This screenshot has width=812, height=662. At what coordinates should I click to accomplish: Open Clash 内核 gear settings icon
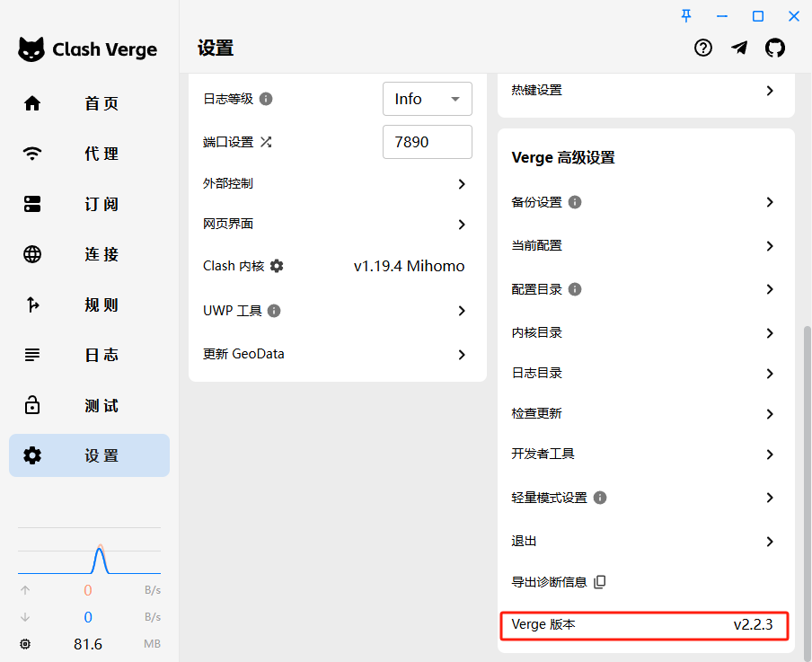(x=277, y=266)
